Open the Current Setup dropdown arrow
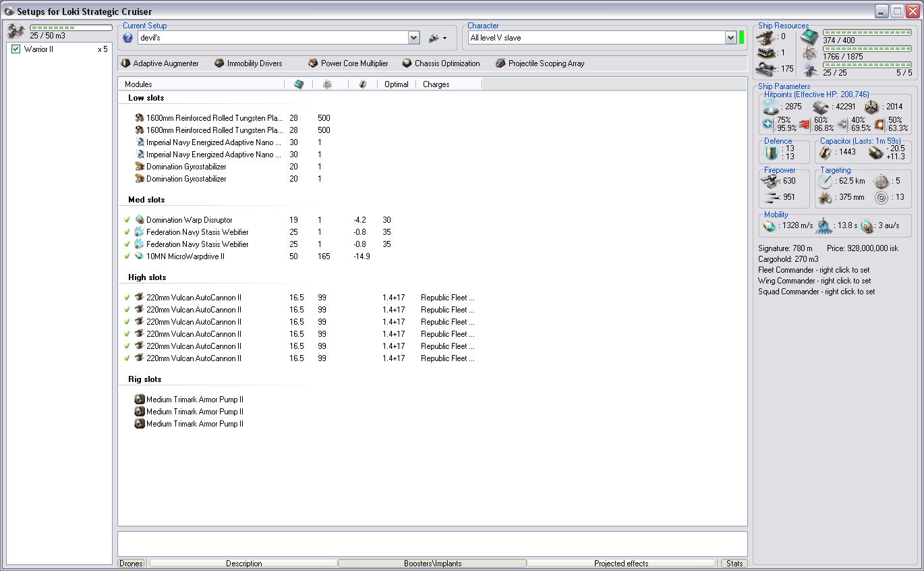The height and width of the screenshot is (571, 924). pyautogui.click(x=414, y=38)
